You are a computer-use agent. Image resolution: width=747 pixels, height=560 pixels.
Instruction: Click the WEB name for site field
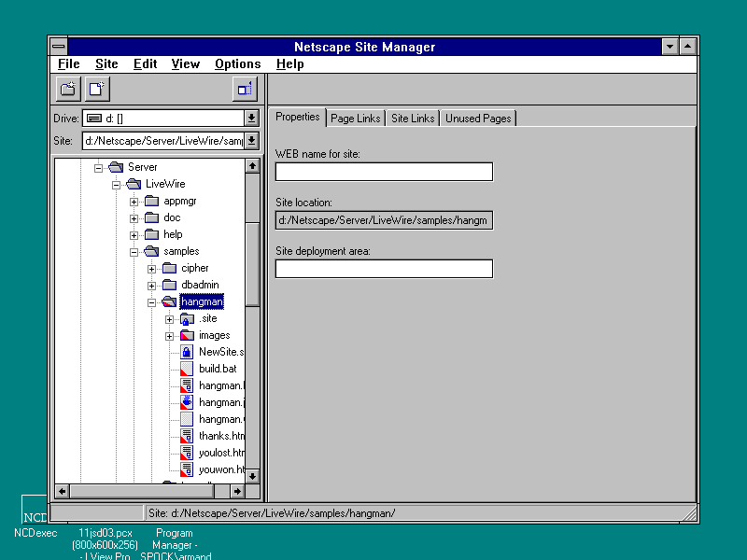click(384, 172)
